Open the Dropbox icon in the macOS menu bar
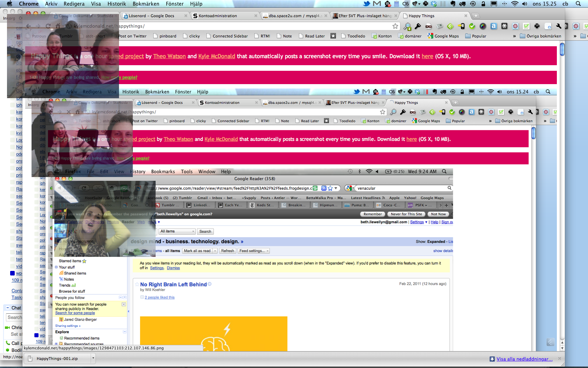Viewport: 588px width, 368px height. click(x=434, y=4)
